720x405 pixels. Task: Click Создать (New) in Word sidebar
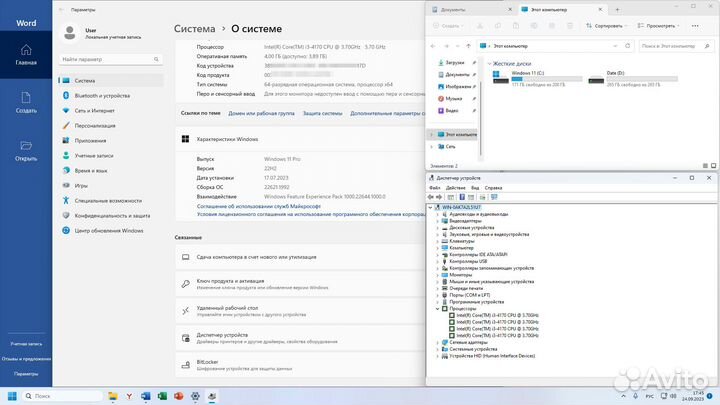[26, 103]
